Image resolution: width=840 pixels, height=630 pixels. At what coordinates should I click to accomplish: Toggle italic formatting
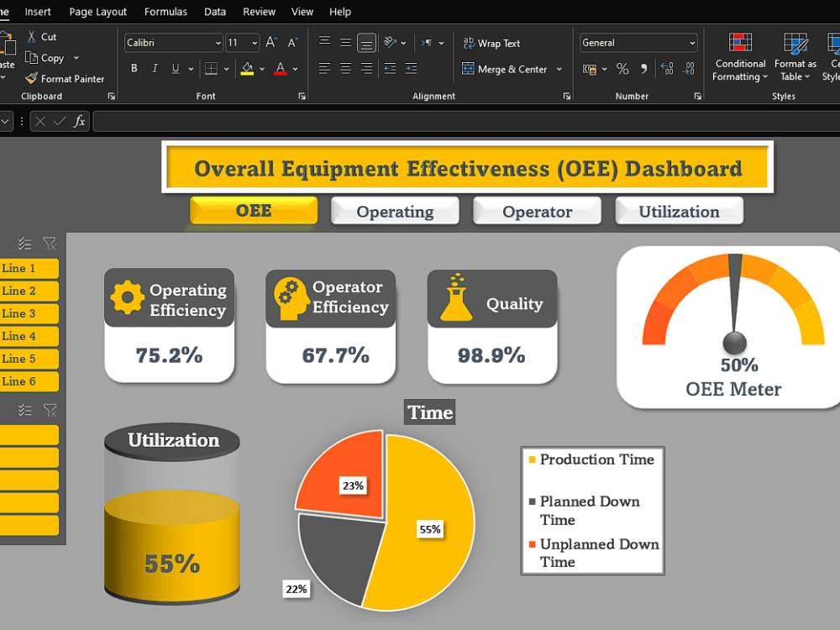click(x=154, y=68)
